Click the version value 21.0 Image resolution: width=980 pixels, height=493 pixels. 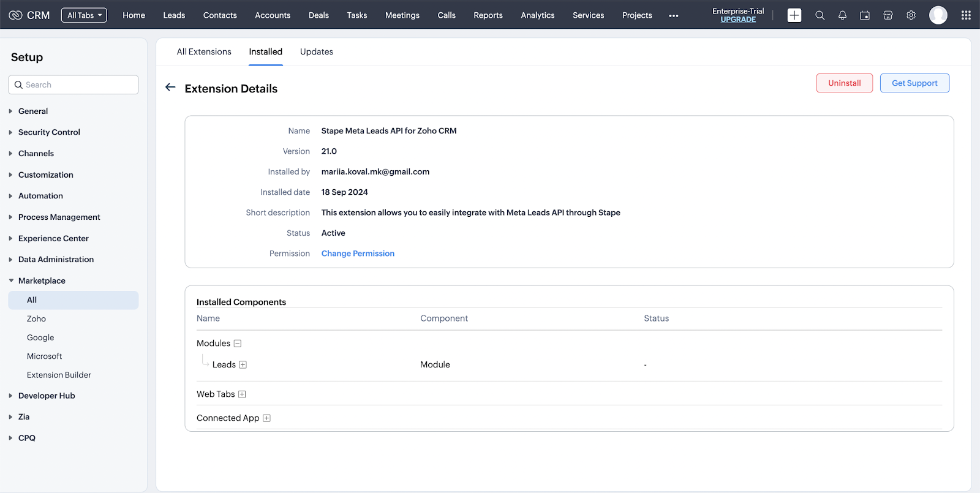click(329, 151)
